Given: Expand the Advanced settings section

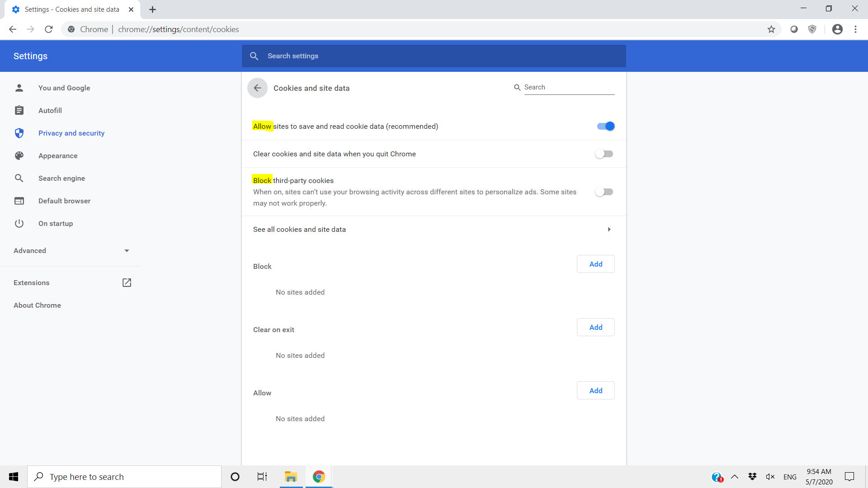Looking at the screenshot, I should [71, 251].
